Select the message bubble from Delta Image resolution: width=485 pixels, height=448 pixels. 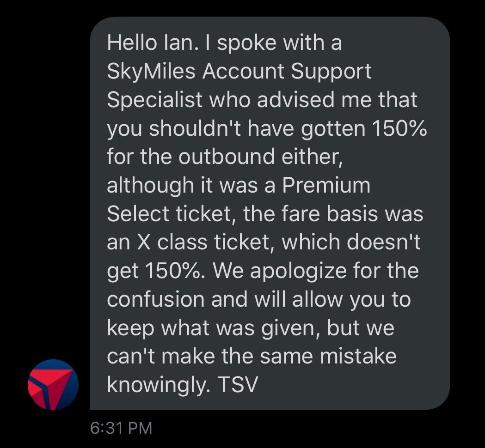click(x=270, y=213)
